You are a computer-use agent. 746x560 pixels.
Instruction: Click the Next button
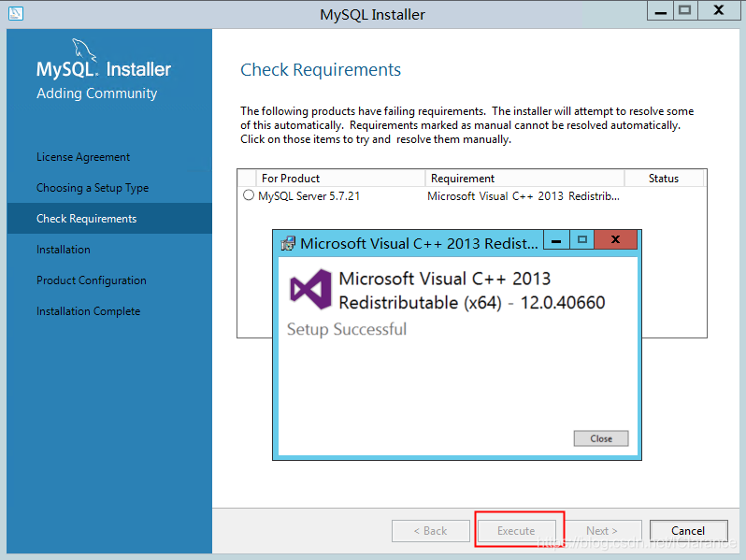pos(602,530)
